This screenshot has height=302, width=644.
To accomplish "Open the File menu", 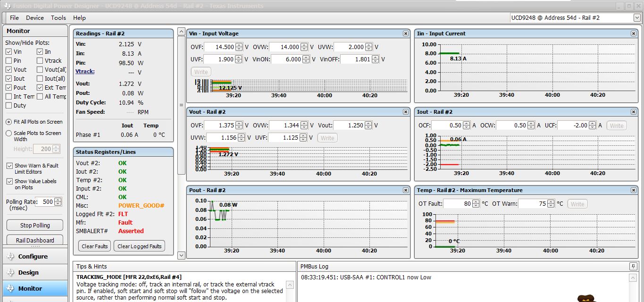I will (14, 17).
